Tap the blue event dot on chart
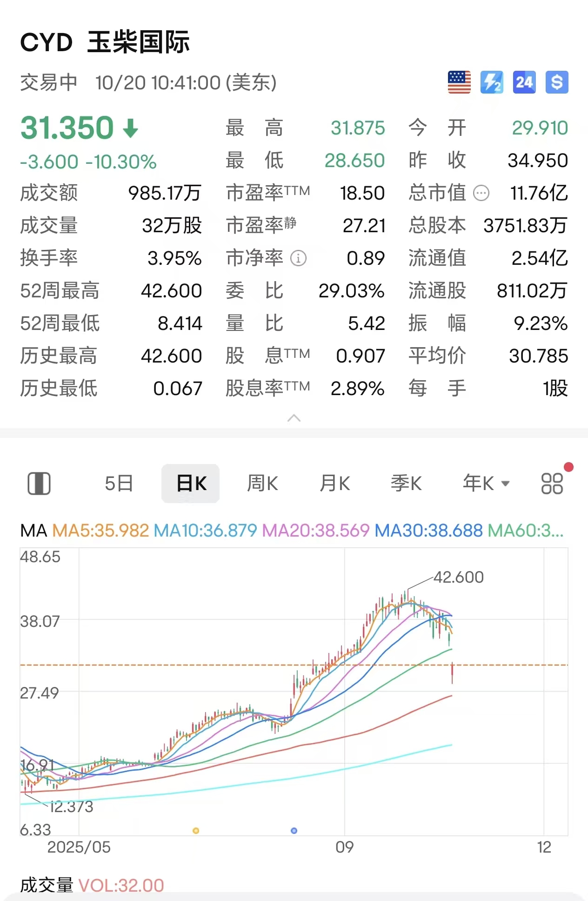The height and width of the screenshot is (901, 588). point(294,831)
